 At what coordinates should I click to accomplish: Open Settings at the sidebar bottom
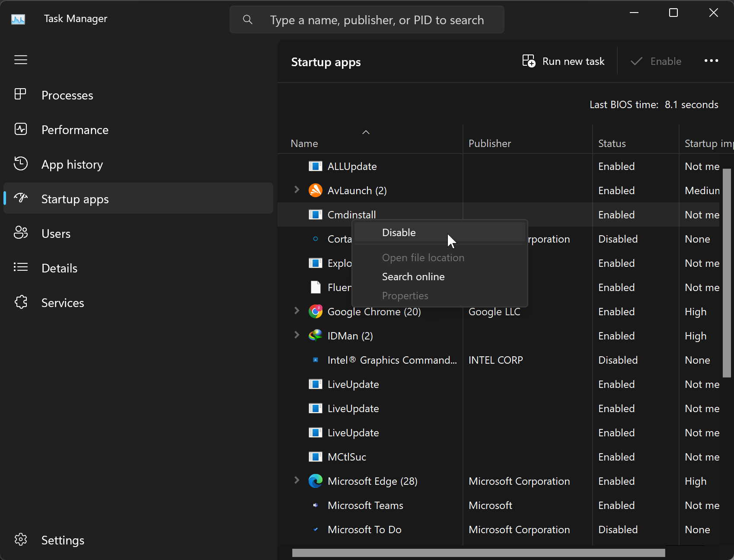pyautogui.click(x=138, y=540)
